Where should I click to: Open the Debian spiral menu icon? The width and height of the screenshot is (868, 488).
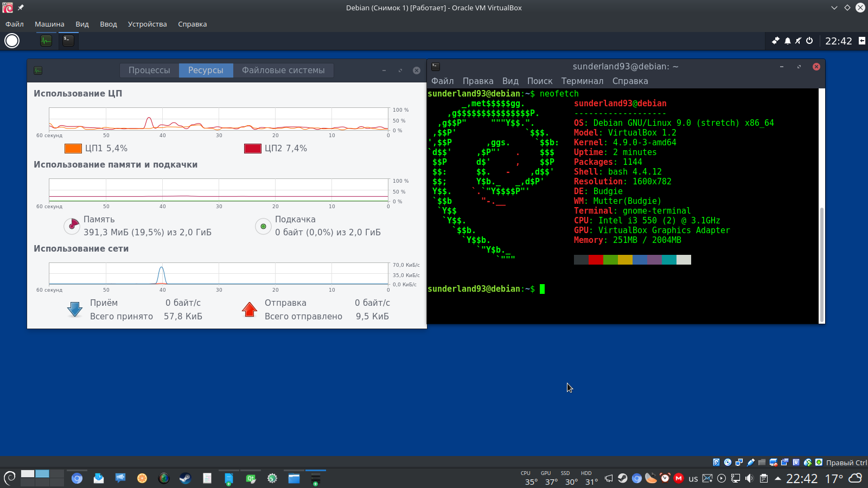[8, 479]
